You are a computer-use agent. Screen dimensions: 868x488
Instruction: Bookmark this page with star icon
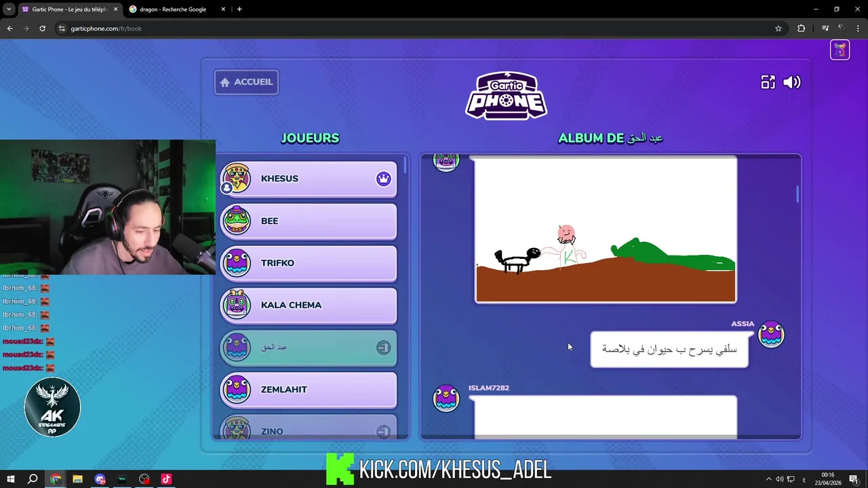click(x=778, y=28)
